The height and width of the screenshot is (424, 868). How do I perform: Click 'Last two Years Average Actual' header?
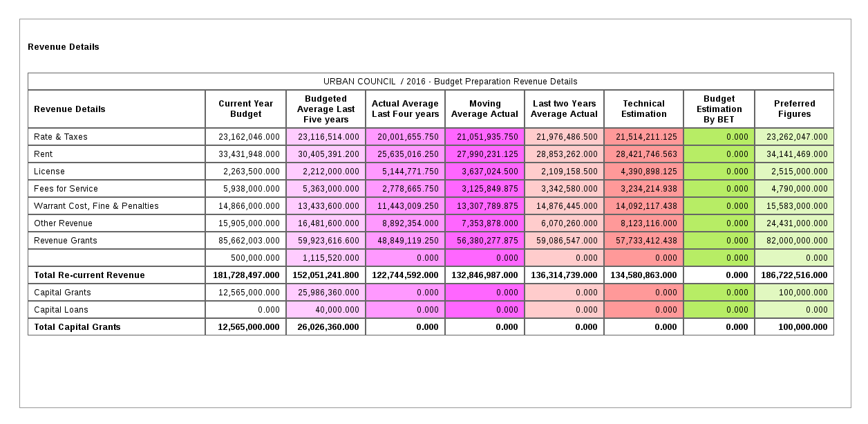pos(564,109)
